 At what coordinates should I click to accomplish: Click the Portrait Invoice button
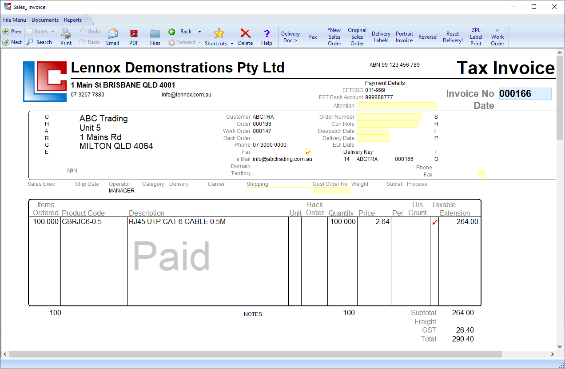(404, 37)
